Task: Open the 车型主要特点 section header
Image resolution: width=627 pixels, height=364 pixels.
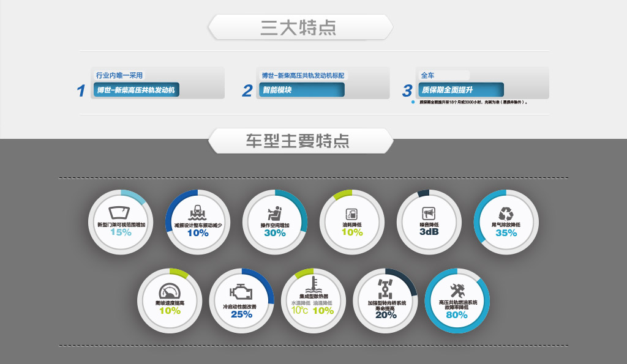Action: (x=299, y=140)
